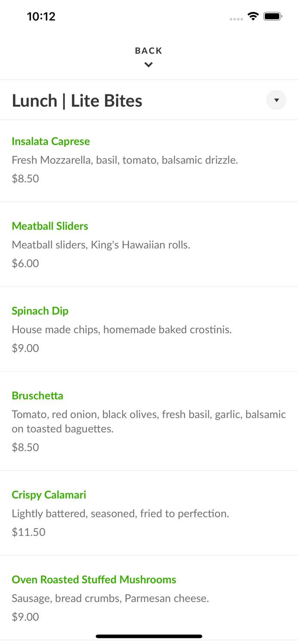Tap the BACK label at top

148,51
